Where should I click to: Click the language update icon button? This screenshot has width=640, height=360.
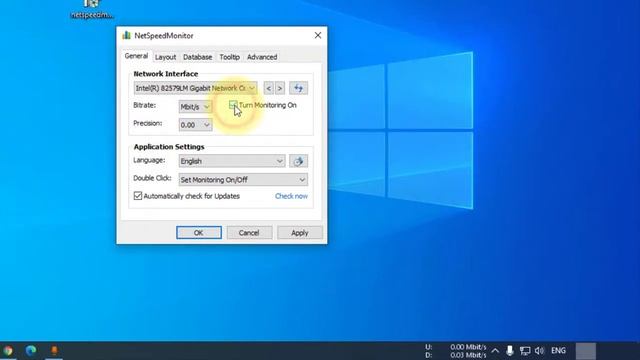coord(298,161)
